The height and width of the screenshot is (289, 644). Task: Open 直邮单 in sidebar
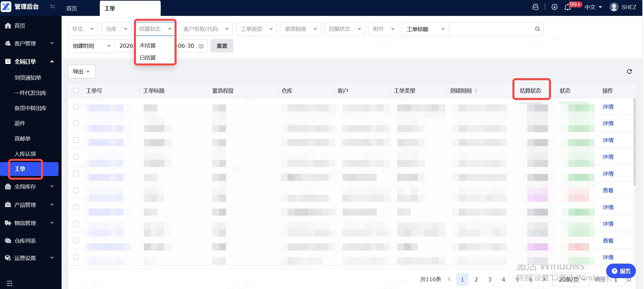coord(22,138)
